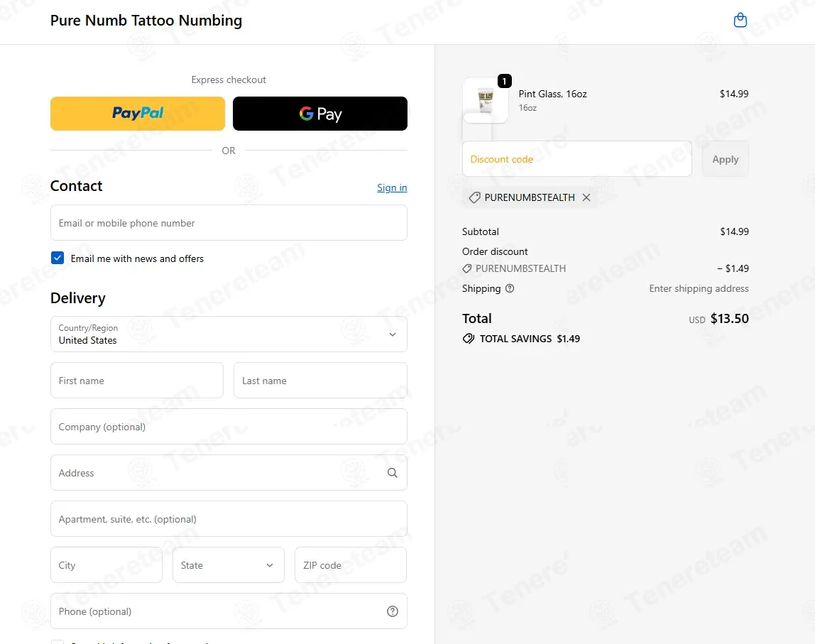Click the ZIP code field
Image resolution: width=815 pixels, height=644 pixels.
click(350, 565)
